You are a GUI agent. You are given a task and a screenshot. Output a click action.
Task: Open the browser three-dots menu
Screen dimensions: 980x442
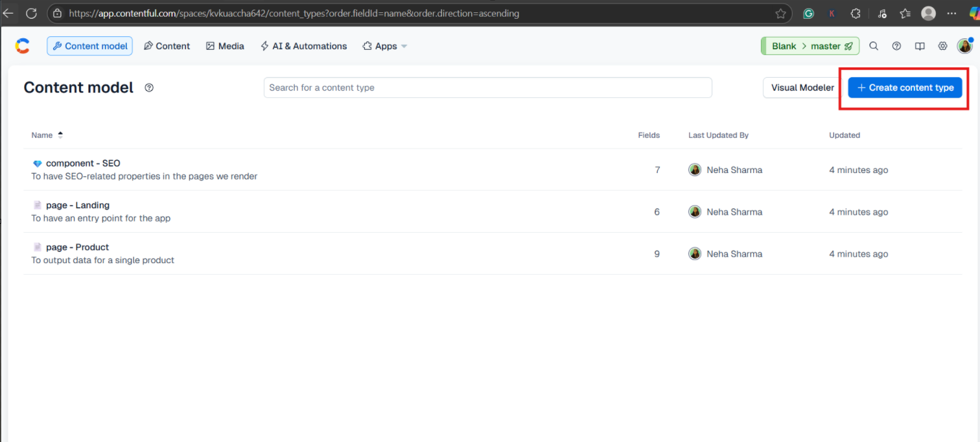point(951,13)
